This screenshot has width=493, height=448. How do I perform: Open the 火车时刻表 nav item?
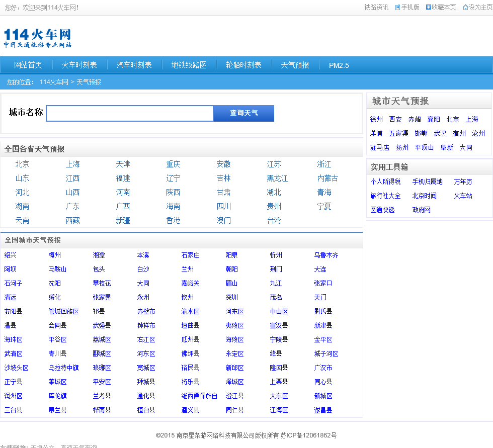pos(79,65)
